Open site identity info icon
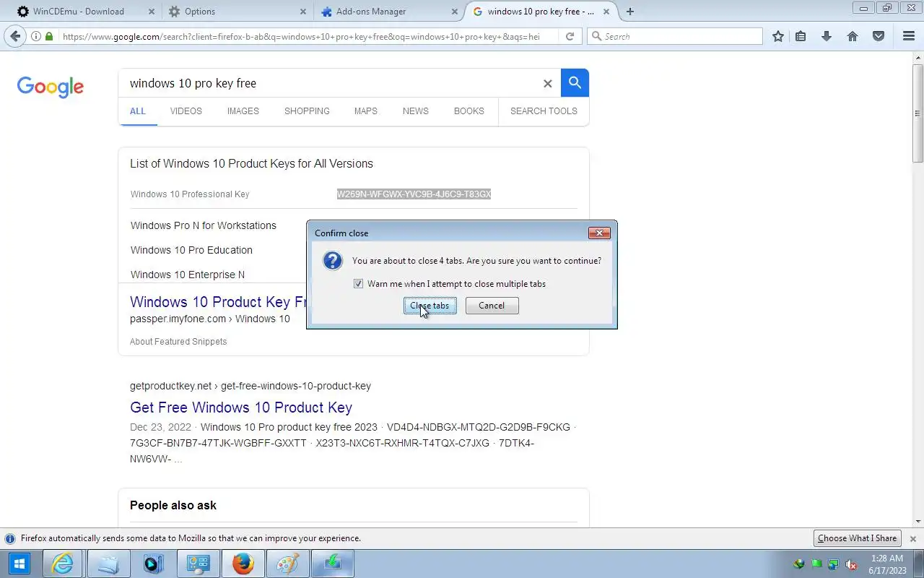Viewport: 924px width, 578px height. [x=36, y=36]
